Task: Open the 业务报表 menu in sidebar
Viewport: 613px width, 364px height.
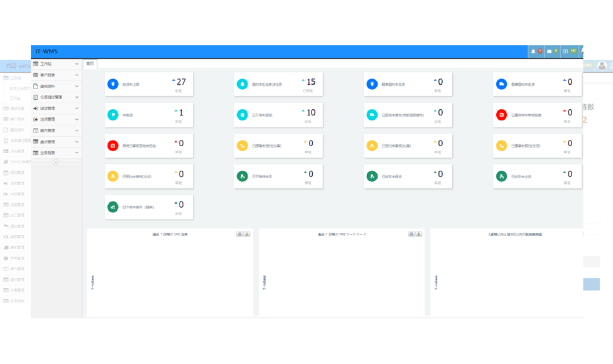Action: pos(56,153)
